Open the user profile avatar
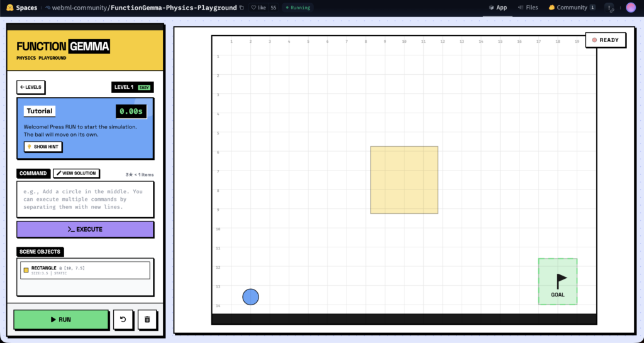Screen dimensions: 644x343 pyautogui.click(x=631, y=8)
